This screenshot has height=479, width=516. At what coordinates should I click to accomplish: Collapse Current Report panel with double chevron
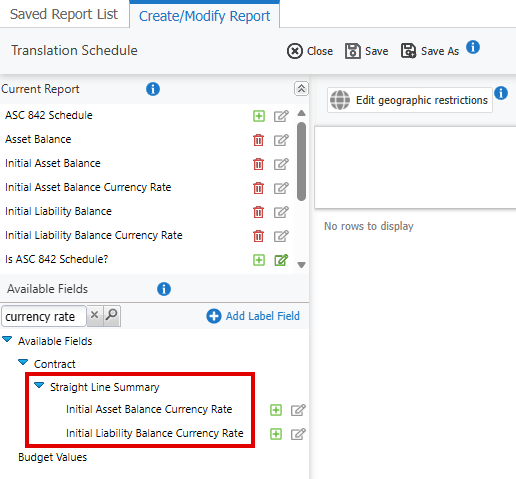[x=301, y=89]
